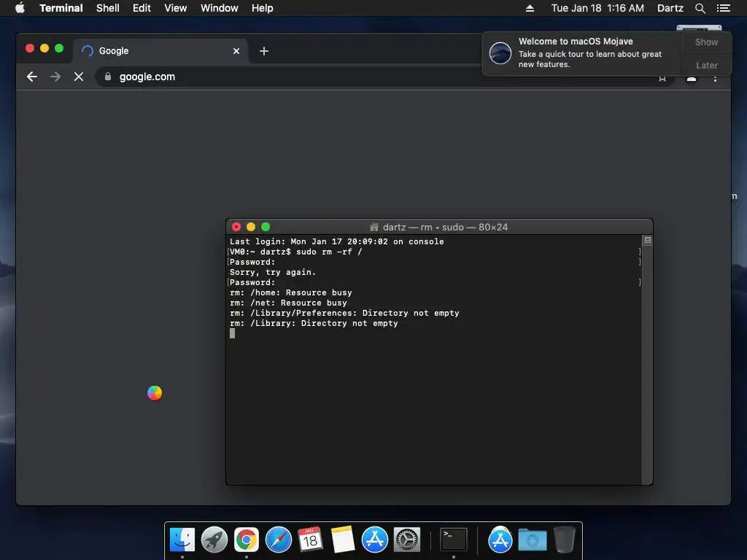Open Launchpad from the Dock
The height and width of the screenshot is (560, 747).
214,540
